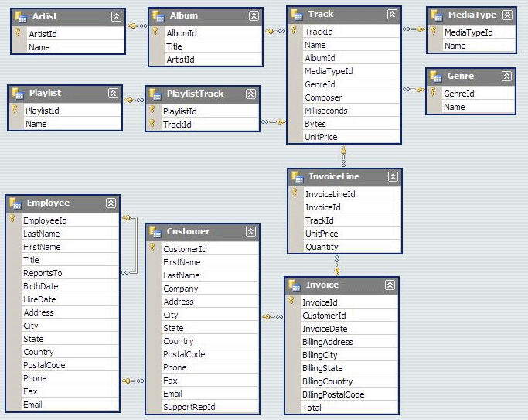
Task: Click the PlaylistTrack table icon
Action: point(155,94)
